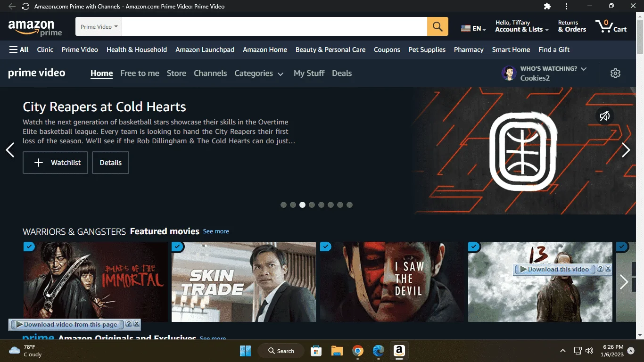644x362 pixels.
Task: Open Pet Supplies in the navigation bar
Action: (427, 49)
